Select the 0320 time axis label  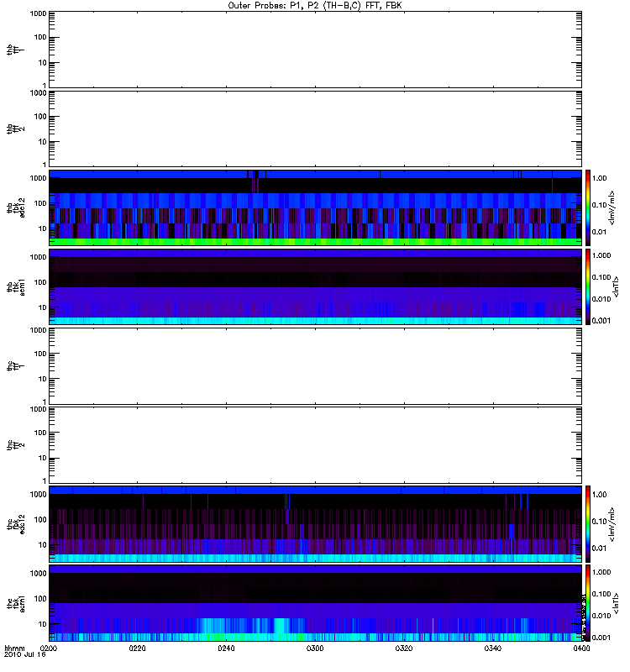coord(404,648)
